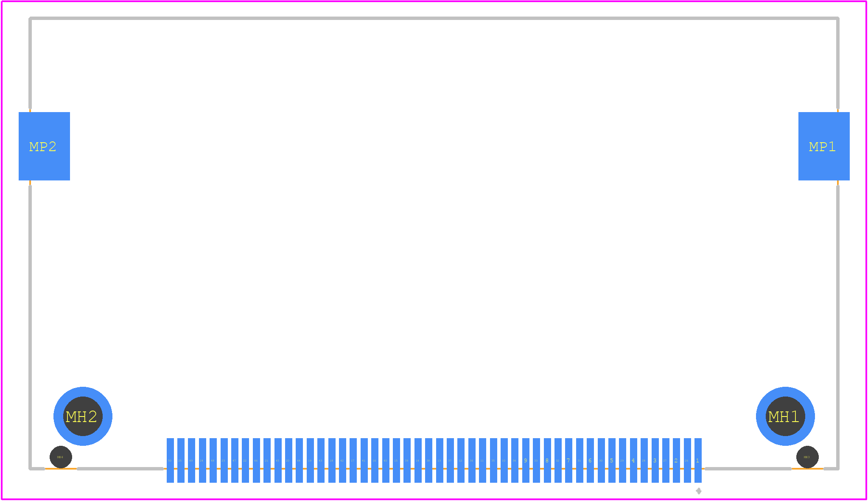This screenshot has height=501, width=868.
Task: Highlight pad 22 in the row
Action: point(246,460)
